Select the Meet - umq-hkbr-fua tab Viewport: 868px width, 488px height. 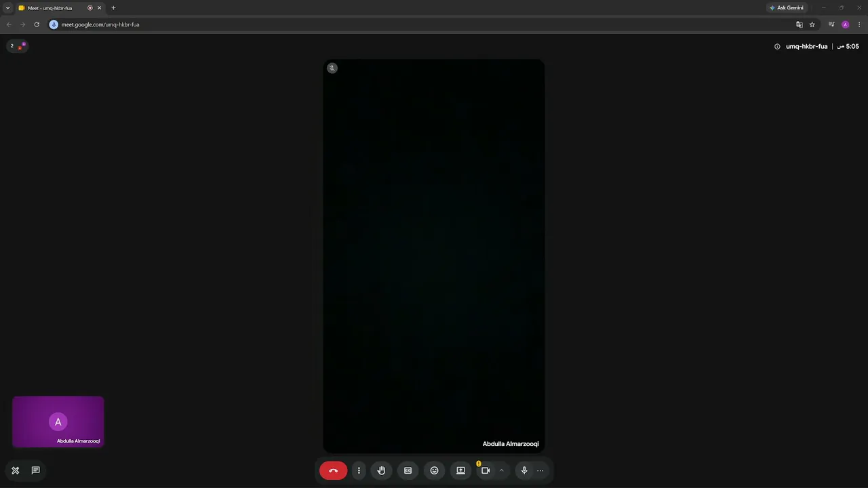click(60, 8)
